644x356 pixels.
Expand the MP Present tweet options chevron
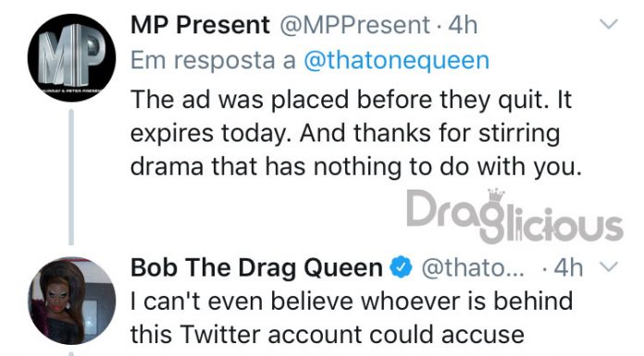pos(608,24)
